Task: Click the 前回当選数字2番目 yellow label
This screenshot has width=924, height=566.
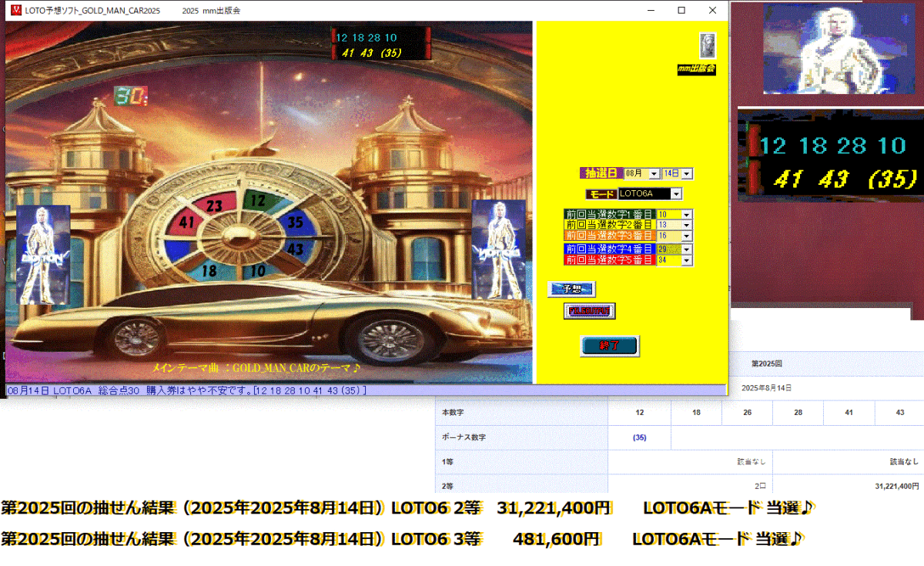Action: click(x=610, y=225)
